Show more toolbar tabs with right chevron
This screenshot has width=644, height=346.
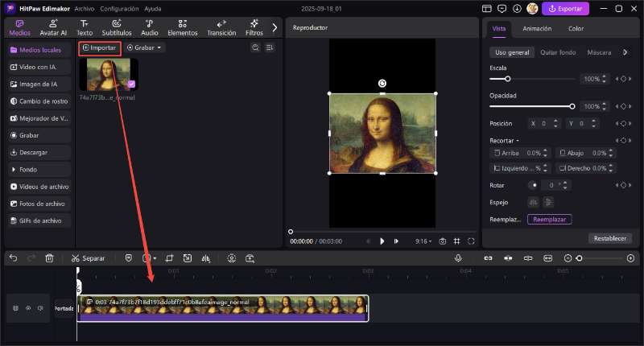point(275,28)
